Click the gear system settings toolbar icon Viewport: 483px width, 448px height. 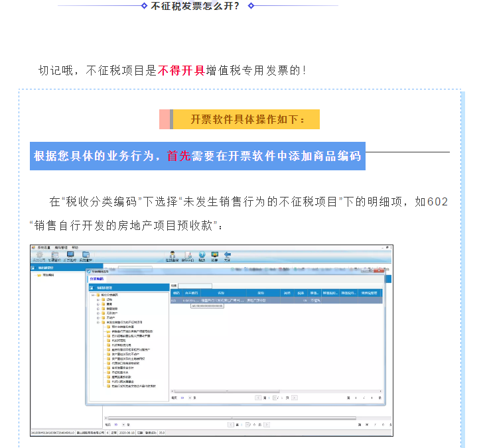coord(39,254)
